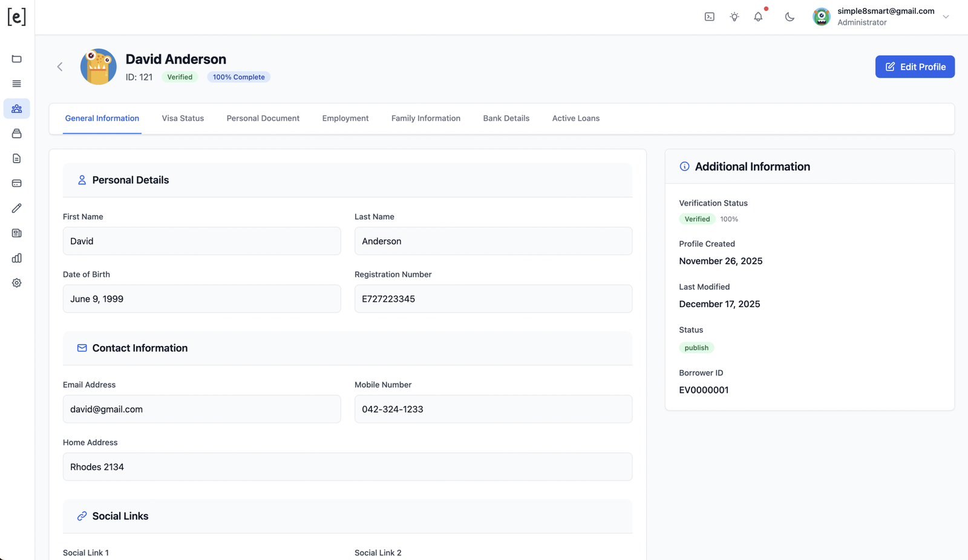
Task: Open the settings gear in sidebar
Action: coord(17,283)
